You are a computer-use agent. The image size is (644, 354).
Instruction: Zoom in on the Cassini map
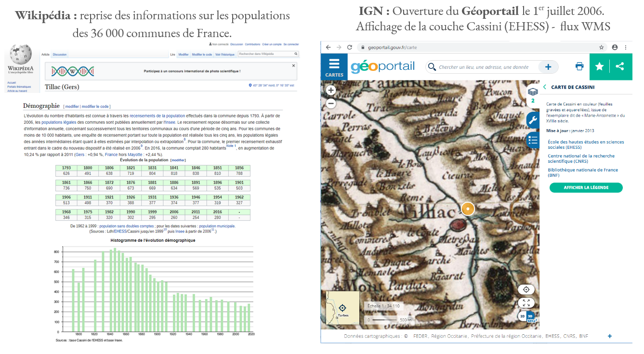331,90
